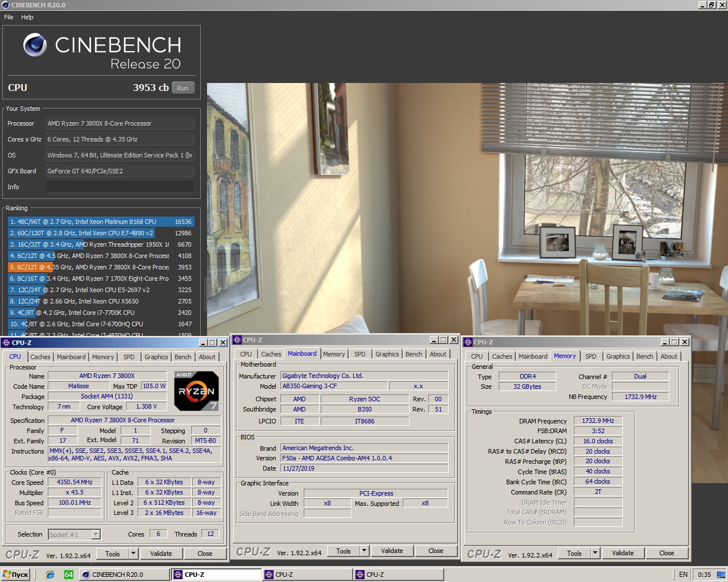This screenshot has width=728, height=582.
Task: Open About tab in the CPU-Z Memory window
Action: tap(669, 356)
